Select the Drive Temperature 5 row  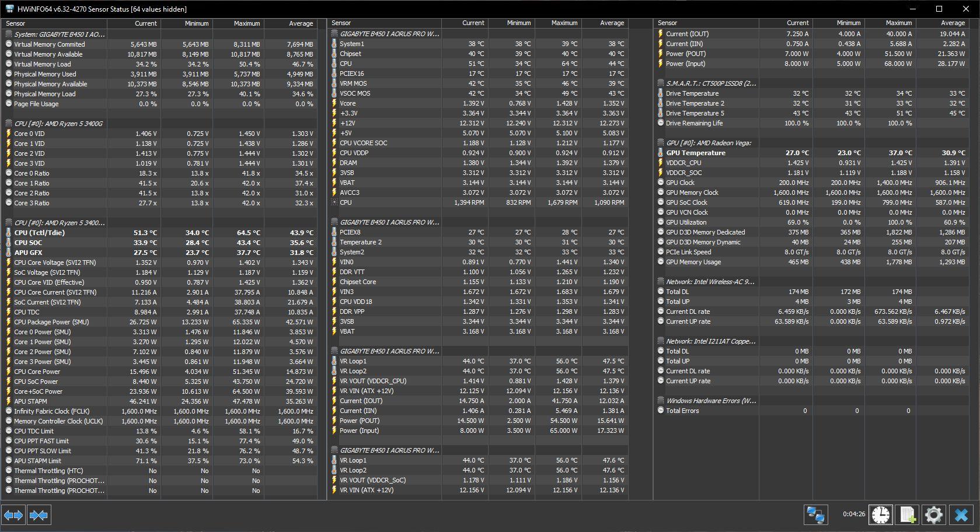click(x=811, y=113)
